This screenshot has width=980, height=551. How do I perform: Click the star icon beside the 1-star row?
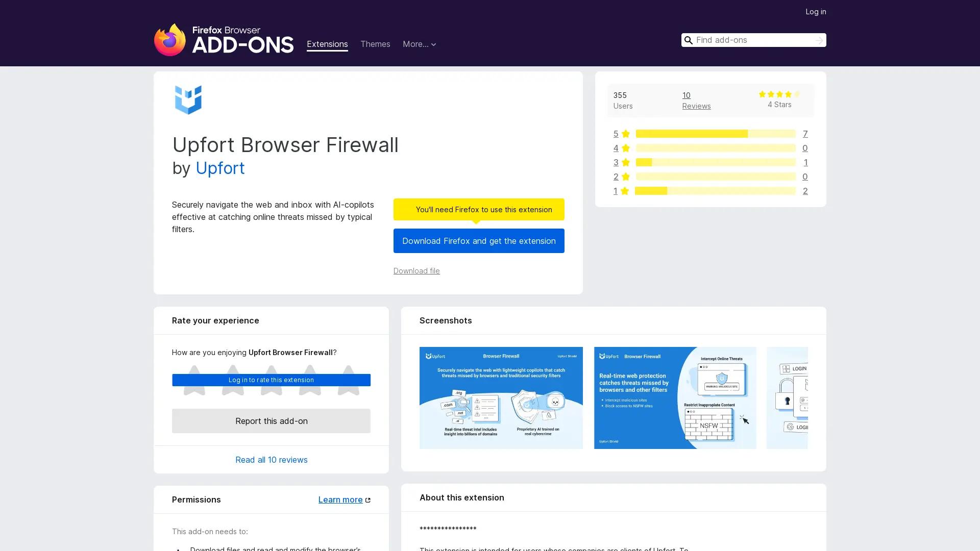coord(625,191)
